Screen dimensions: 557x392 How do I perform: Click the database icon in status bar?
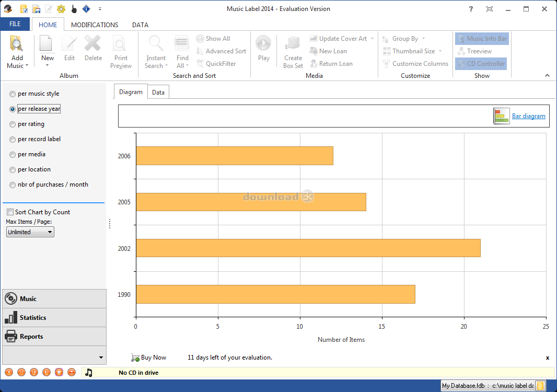[x=540, y=386]
